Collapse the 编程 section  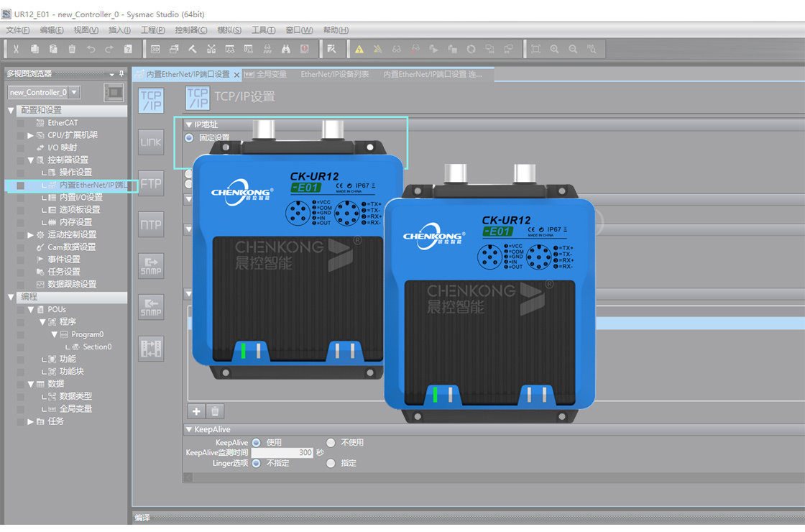pos(11,298)
